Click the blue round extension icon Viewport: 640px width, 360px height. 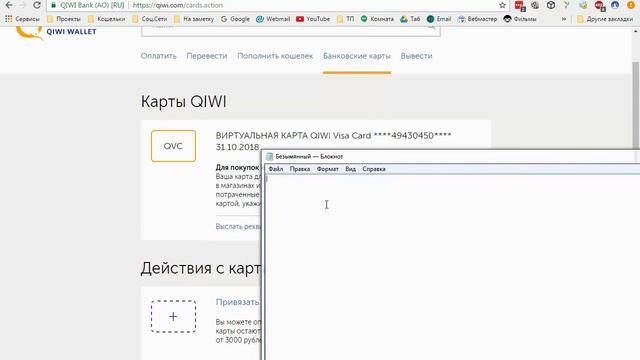(x=615, y=5)
